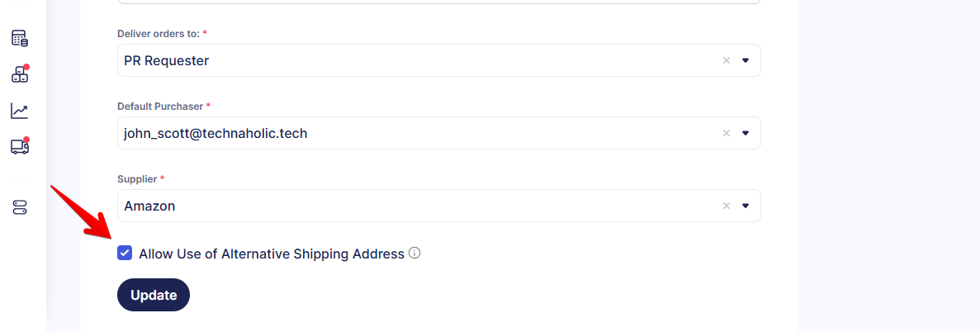Clear the PR Requester selection

(727, 60)
